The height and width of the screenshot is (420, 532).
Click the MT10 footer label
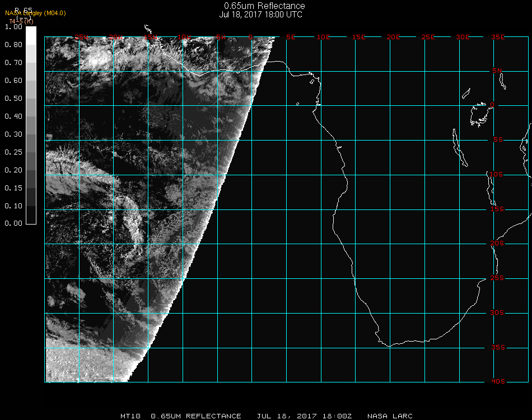click(129, 416)
